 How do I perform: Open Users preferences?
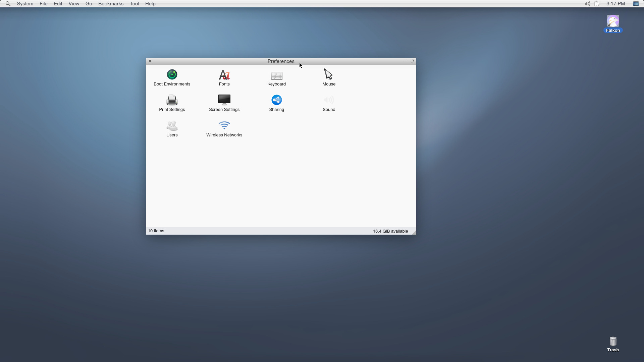pos(171,128)
